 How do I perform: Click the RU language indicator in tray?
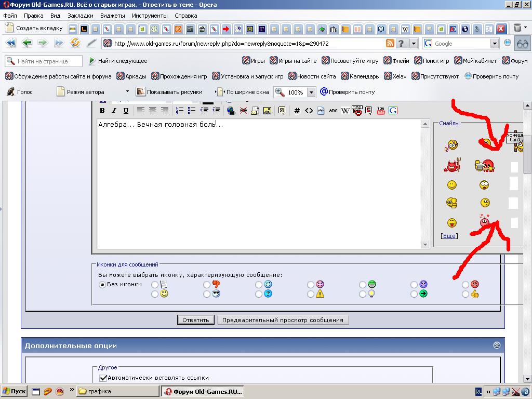coord(478,392)
